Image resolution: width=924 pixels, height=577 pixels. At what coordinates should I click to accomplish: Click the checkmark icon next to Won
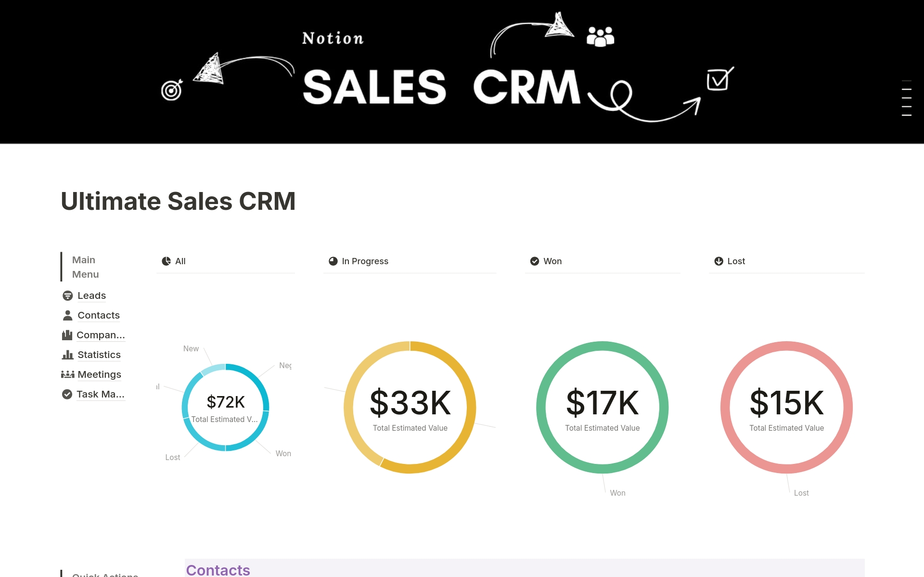[x=535, y=261]
